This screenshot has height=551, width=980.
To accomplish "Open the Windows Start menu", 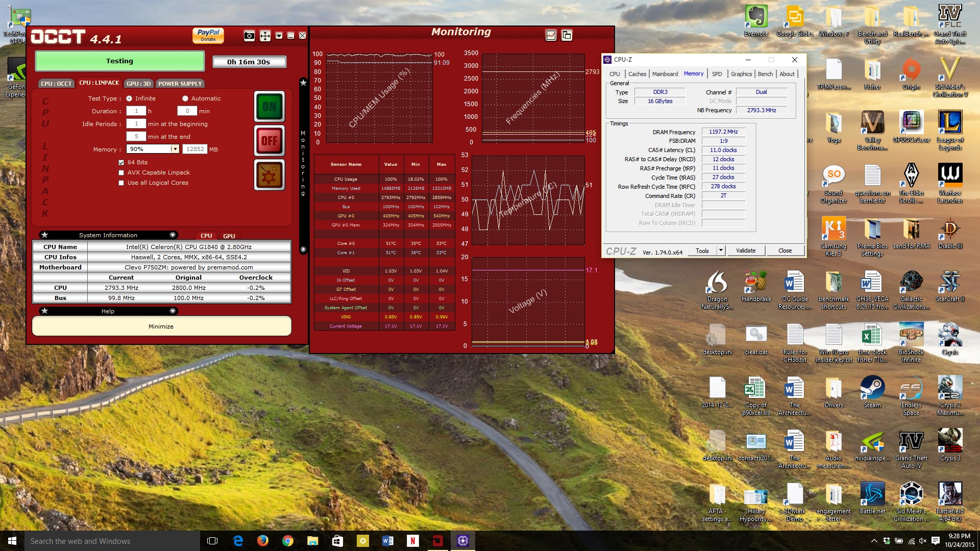I will [x=12, y=541].
